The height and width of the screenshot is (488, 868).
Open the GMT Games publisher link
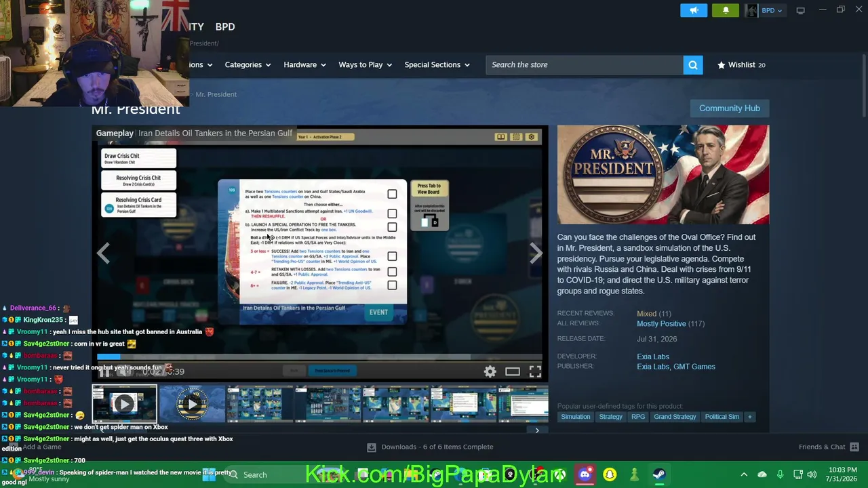694,367
